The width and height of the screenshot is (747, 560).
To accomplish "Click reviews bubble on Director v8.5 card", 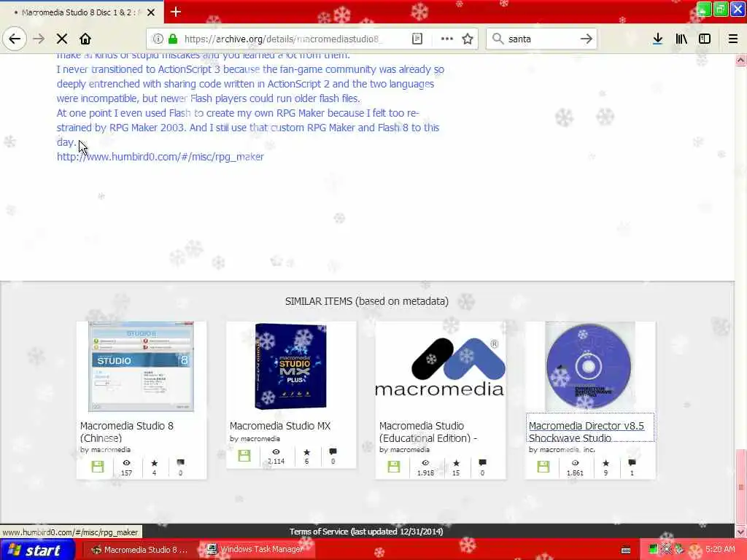I will pos(632,463).
